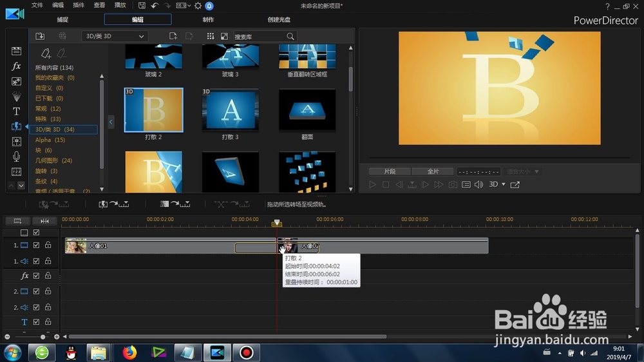Select the 打散 3 transition thumbnail

(x=231, y=110)
